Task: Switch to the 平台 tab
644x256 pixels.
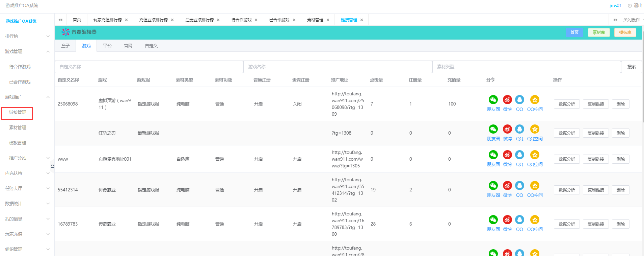Action: [x=107, y=46]
